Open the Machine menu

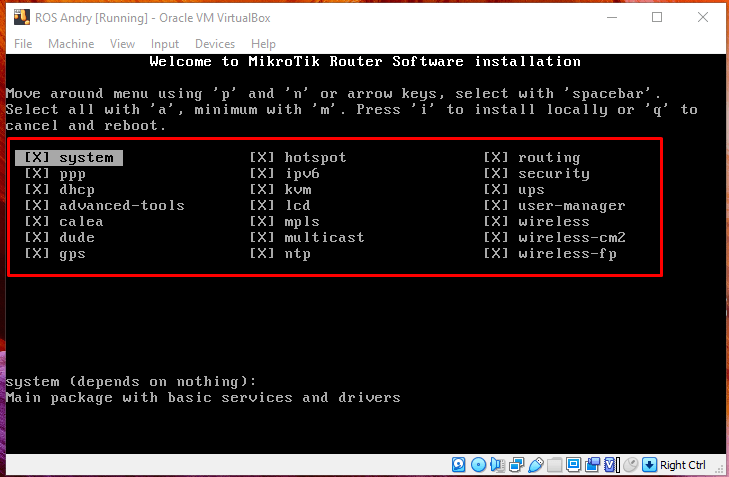(71, 44)
